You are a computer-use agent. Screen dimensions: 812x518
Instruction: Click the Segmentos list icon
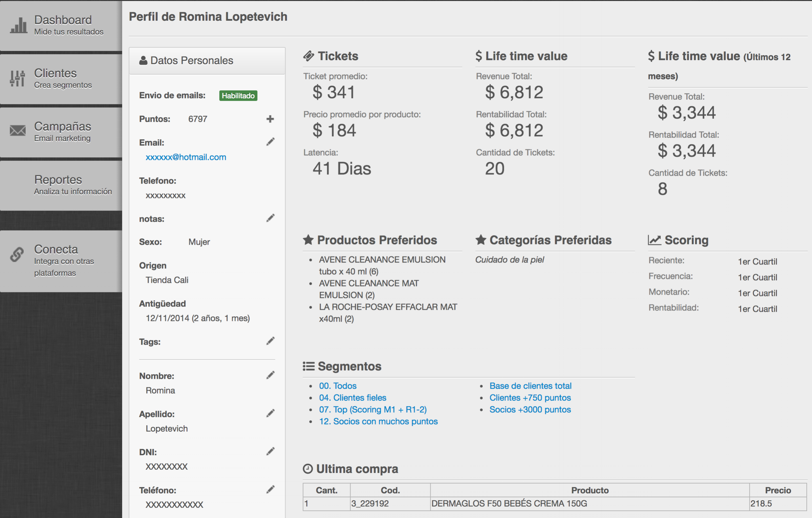coord(309,366)
